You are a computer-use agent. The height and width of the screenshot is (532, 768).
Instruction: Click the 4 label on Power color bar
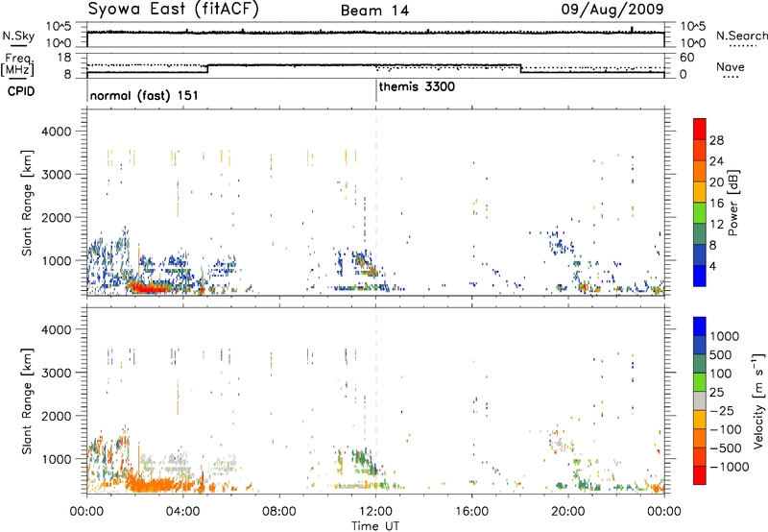click(x=713, y=266)
